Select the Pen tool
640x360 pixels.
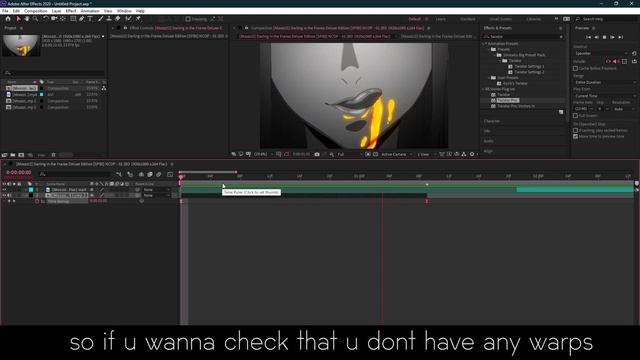point(82,19)
